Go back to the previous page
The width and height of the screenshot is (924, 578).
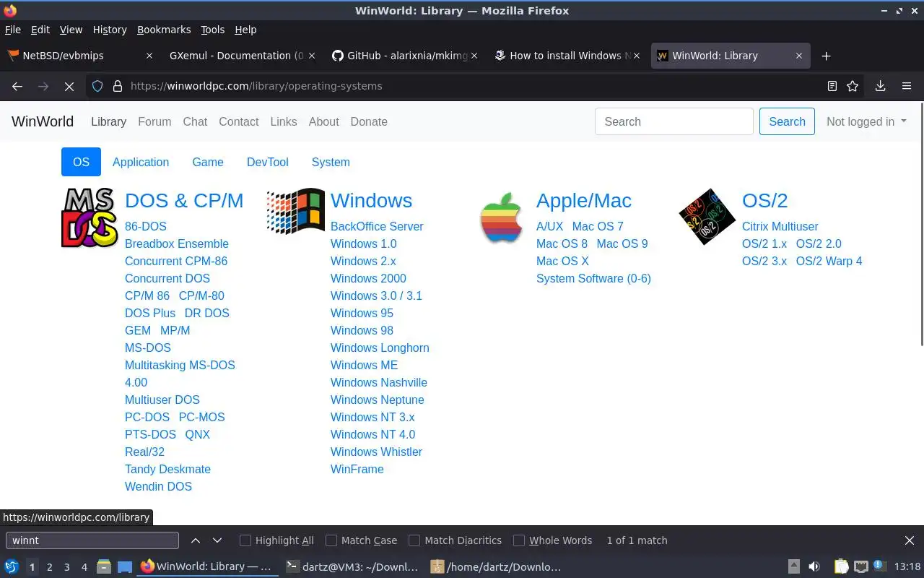(x=17, y=86)
